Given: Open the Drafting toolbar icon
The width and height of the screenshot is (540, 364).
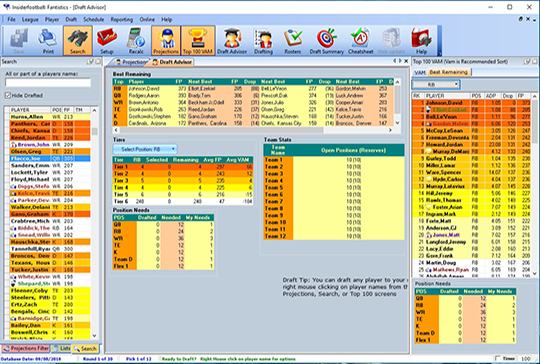Looking at the screenshot, I should 263,41.
